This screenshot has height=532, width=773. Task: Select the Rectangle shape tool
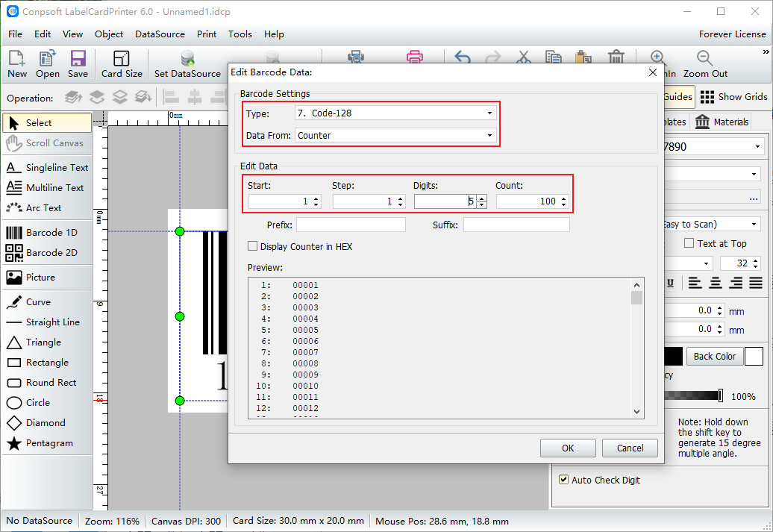tap(47, 363)
